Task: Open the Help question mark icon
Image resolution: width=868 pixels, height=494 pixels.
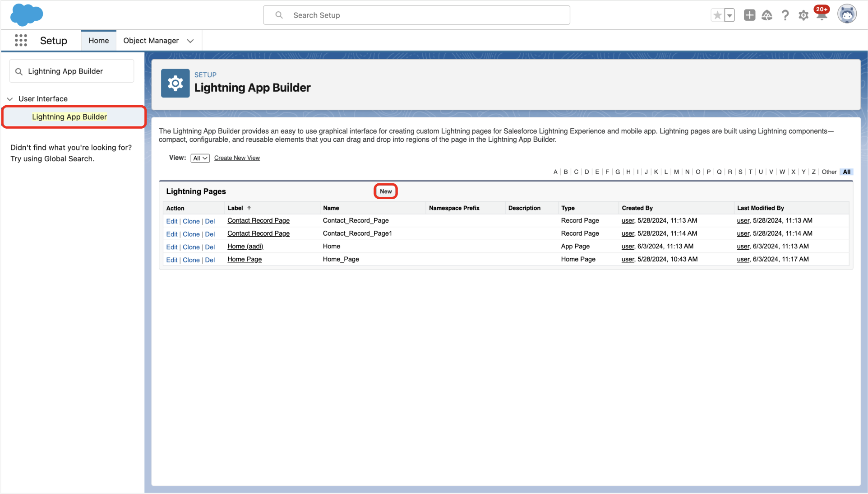Action: (x=785, y=15)
